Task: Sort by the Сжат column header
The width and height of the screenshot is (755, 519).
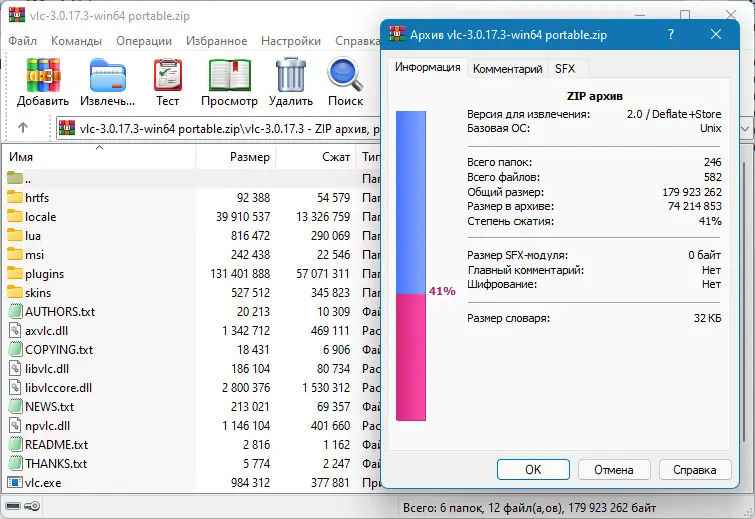Action: point(315,156)
